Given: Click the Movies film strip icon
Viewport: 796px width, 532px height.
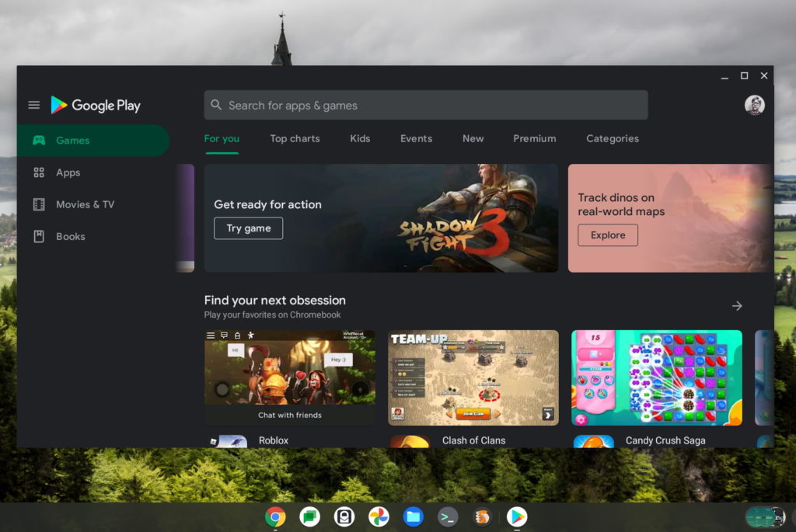Looking at the screenshot, I should point(39,204).
